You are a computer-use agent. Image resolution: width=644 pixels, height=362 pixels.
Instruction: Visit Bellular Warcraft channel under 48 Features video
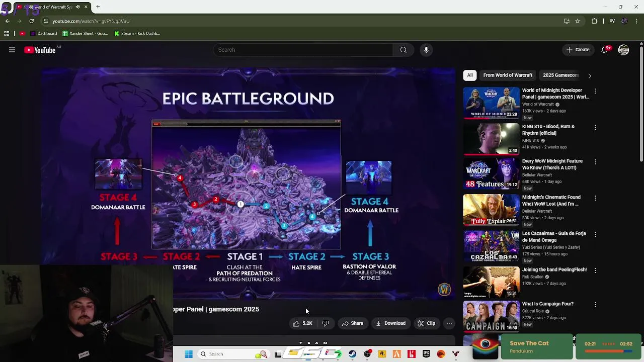point(537,175)
